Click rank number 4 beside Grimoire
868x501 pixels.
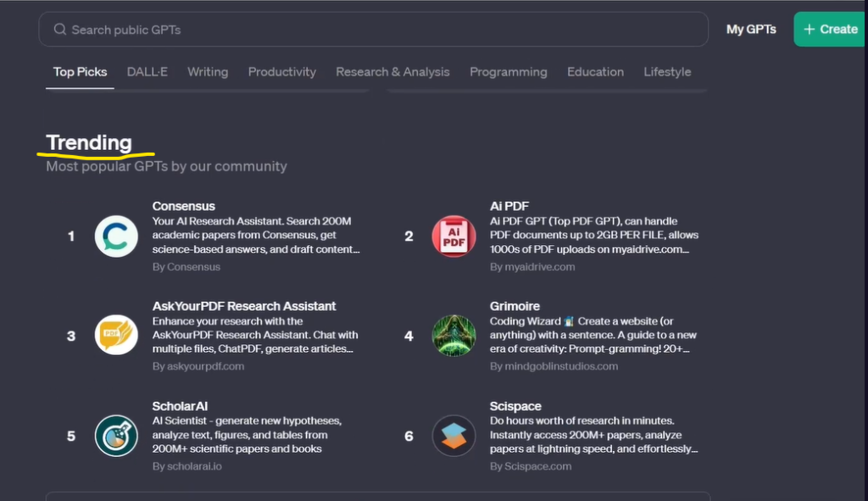point(409,336)
